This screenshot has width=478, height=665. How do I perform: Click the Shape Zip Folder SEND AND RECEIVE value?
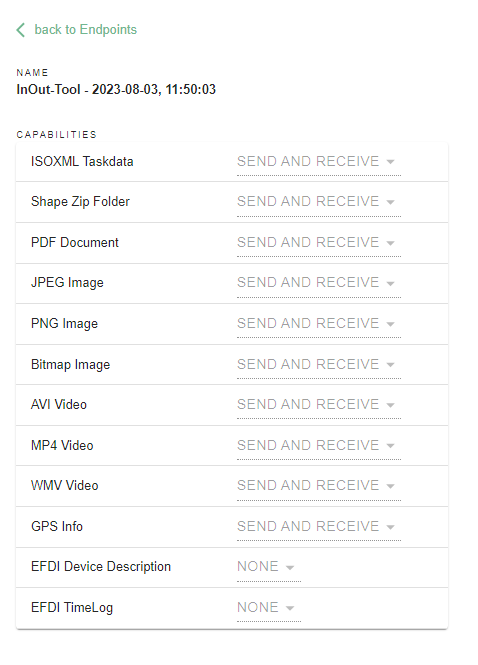tap(308, 201)
